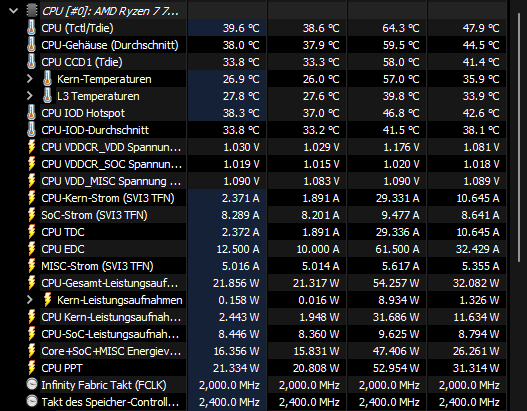Select the Kern-Temperaturen label
The width and height of the screenshot is (527, 411).
[104, 79]
